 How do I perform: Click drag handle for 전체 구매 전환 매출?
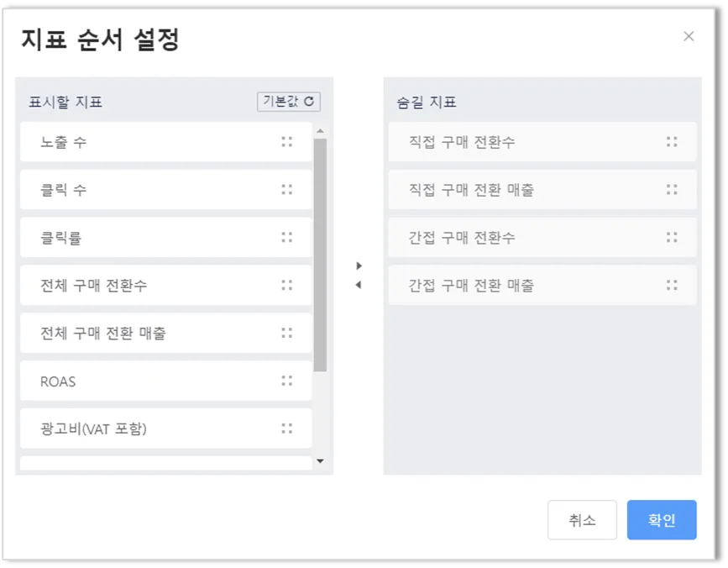coord(287,334)
